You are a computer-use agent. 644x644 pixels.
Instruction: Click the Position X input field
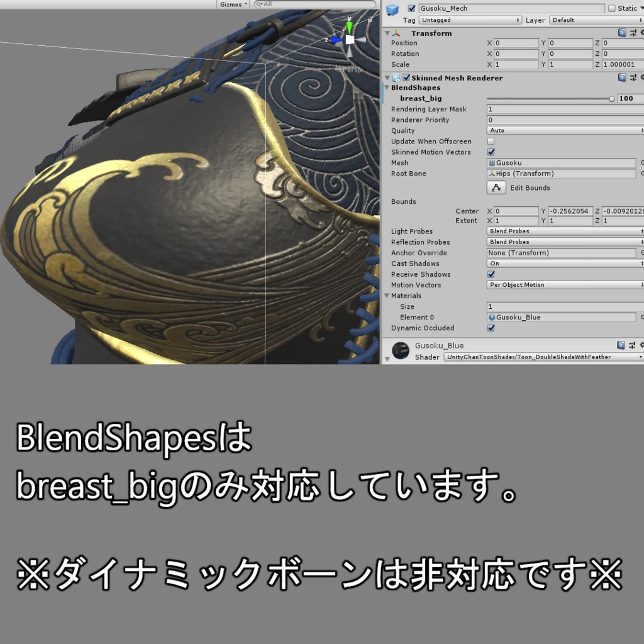(516, 43)
